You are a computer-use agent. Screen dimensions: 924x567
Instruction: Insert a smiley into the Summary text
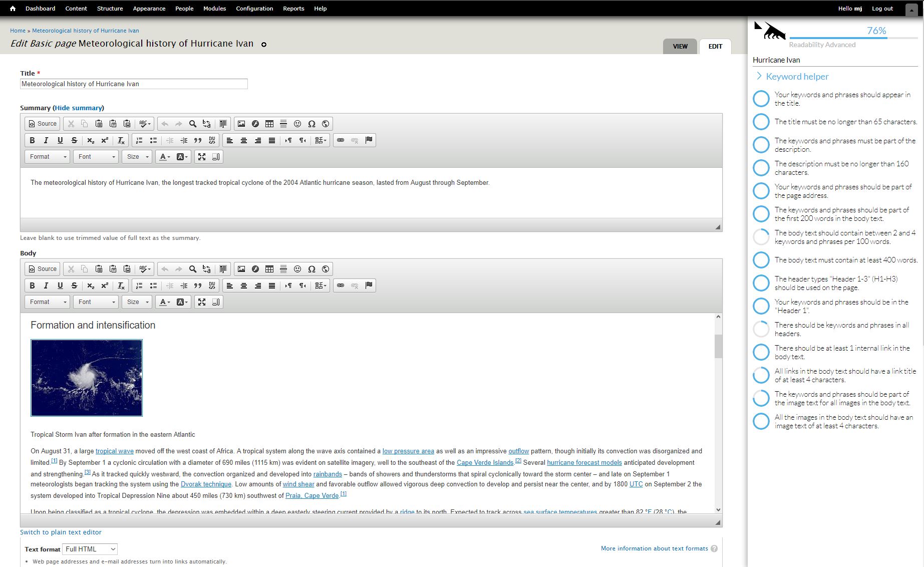click(x=296, y=124)
